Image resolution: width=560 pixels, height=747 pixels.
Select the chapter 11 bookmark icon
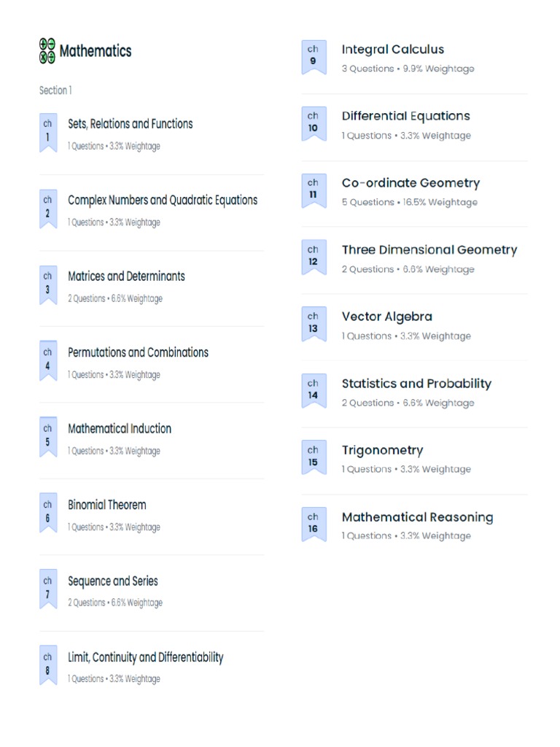coord(314,190)
